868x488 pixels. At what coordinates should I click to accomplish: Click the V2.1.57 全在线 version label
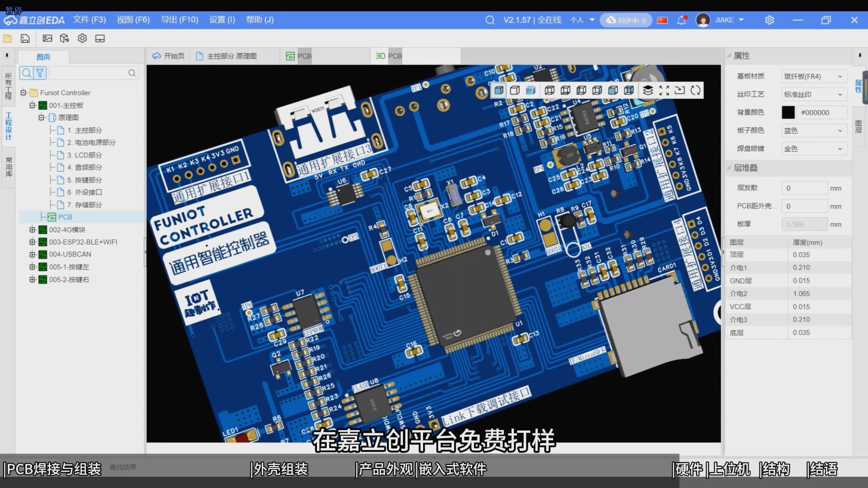point(532,20)
